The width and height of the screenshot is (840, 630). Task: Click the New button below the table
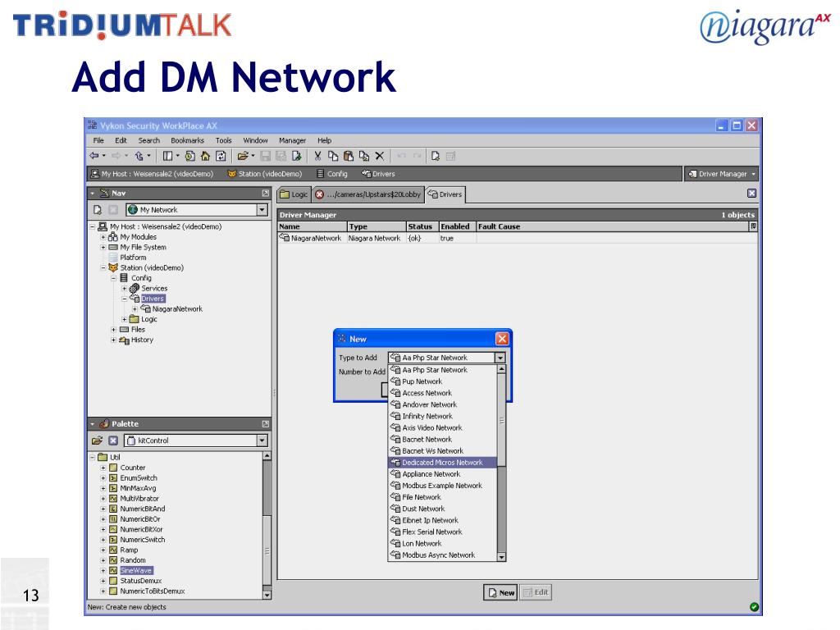click(x=500, y=592)
